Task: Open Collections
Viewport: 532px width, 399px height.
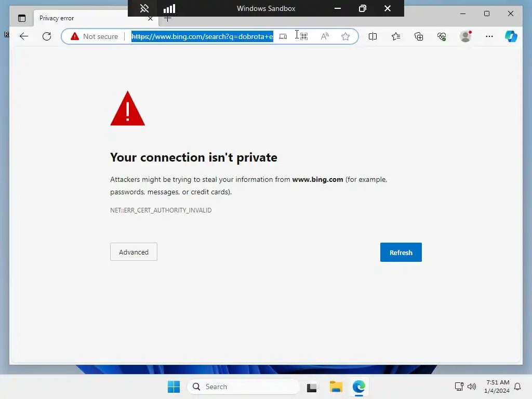Action: (x=419, y=36)
